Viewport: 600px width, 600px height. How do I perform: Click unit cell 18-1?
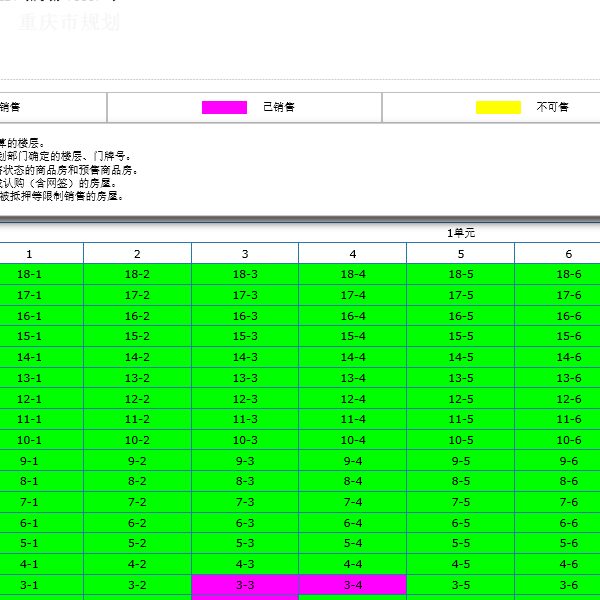click(x=41, y=274)
